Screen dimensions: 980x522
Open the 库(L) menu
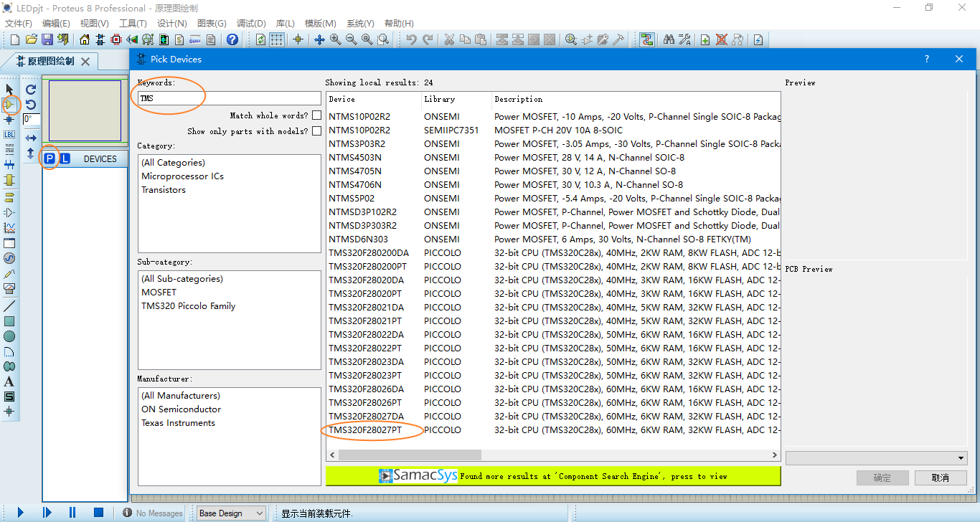click(x=285, y=22)
